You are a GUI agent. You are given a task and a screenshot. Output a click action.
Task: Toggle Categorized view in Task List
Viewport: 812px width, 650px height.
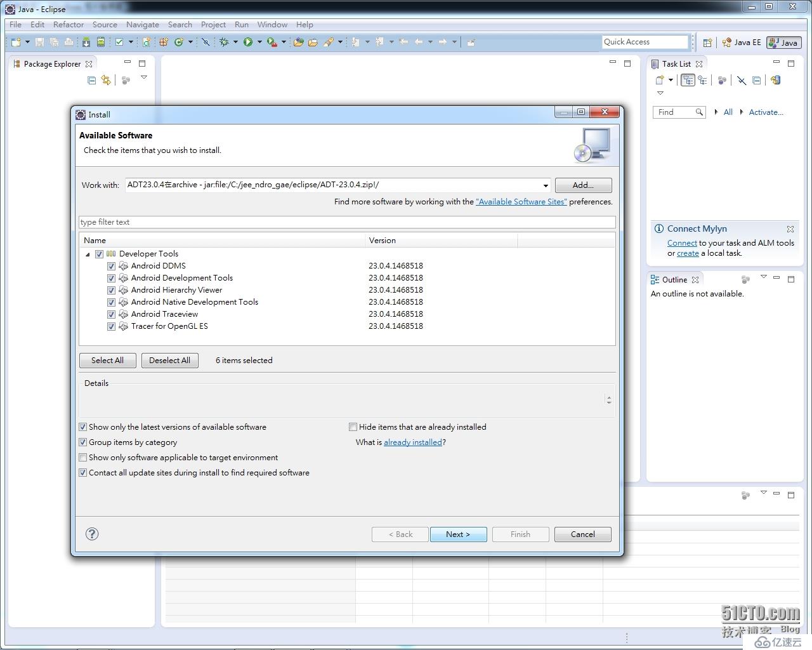688,80
